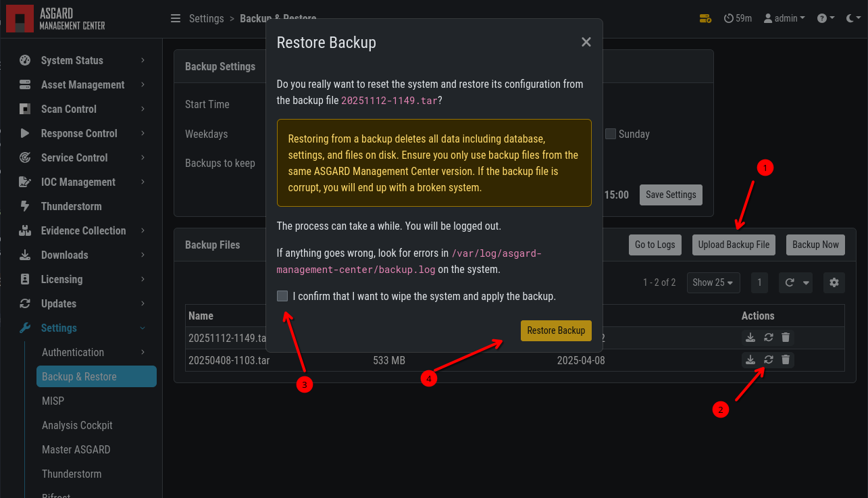
Task: Click the Licensing badge icon
Action: (25, 279)
